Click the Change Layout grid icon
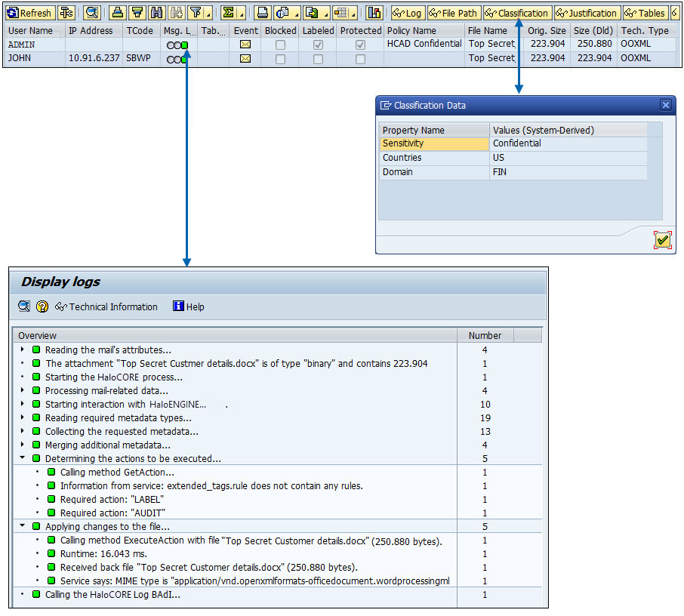This screenshot has height=616, width=684. coord(340,13)
